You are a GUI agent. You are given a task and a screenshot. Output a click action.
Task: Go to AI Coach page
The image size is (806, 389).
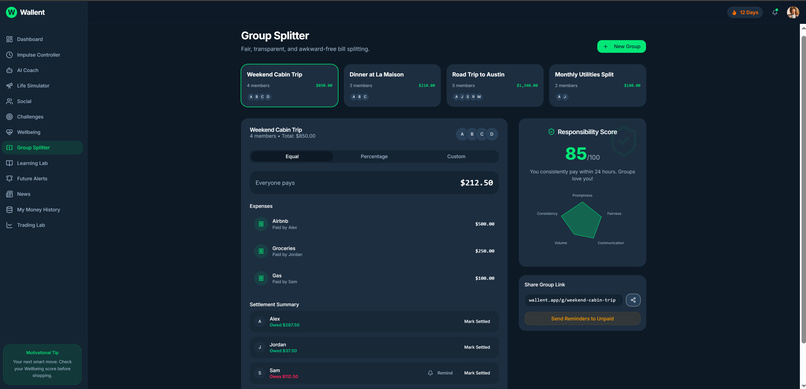(x=42, y=70)
